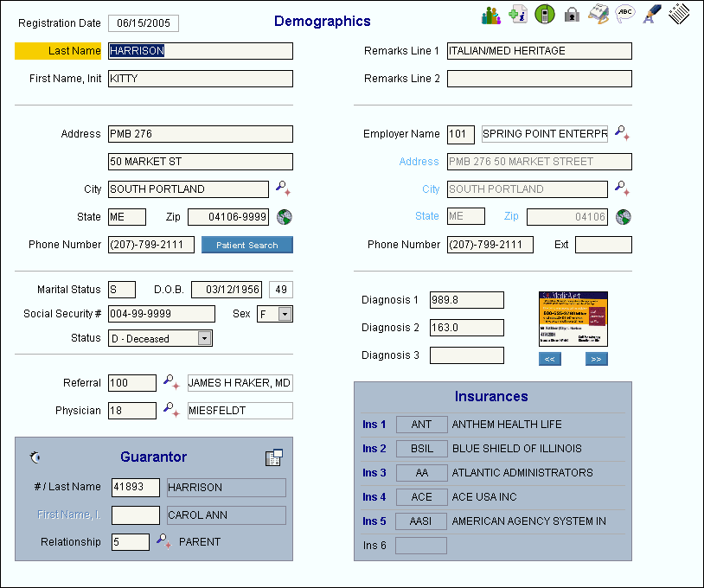Click Guarantor First Name, I. link
The width and height of the screenshot is (704, 588).
[68, 514]
